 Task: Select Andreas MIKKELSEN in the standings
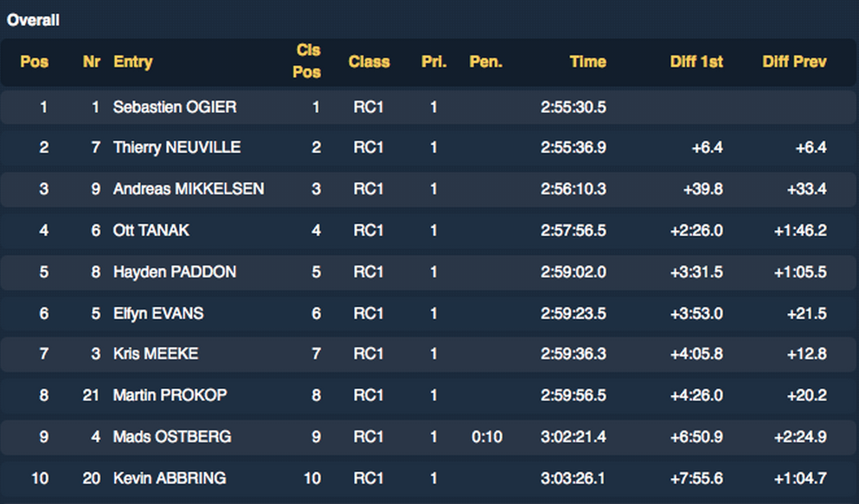click(x=189, y=188)
